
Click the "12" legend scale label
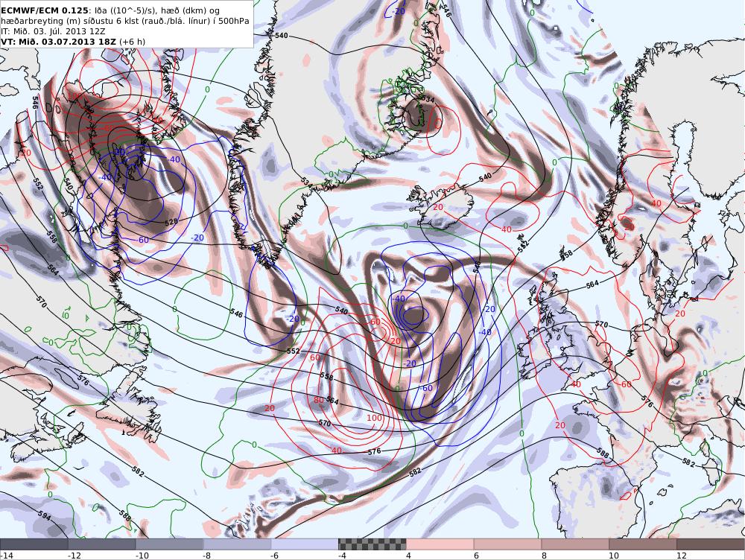pos(682,556)
